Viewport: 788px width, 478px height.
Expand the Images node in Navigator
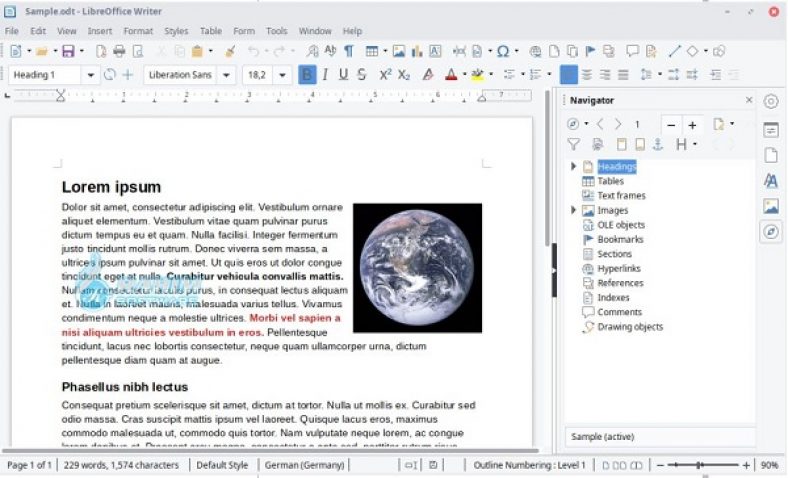573,211
